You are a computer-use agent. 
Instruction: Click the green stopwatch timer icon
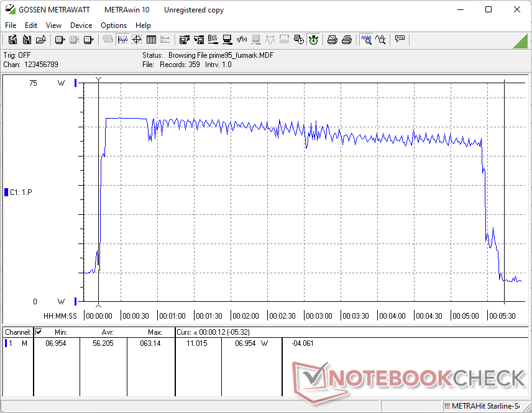point(314,40)
